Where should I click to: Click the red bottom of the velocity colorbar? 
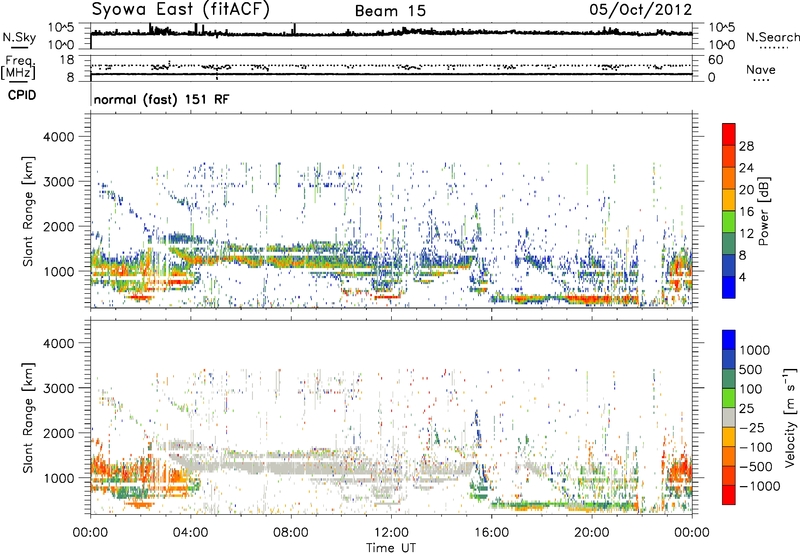pos(729,495)
